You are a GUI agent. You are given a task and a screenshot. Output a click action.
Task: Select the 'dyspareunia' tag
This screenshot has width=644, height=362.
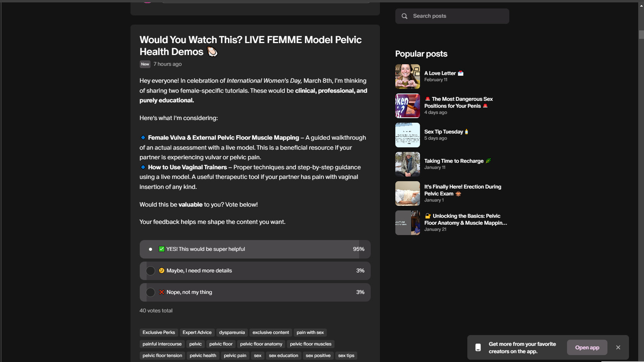tap(232, 332)
